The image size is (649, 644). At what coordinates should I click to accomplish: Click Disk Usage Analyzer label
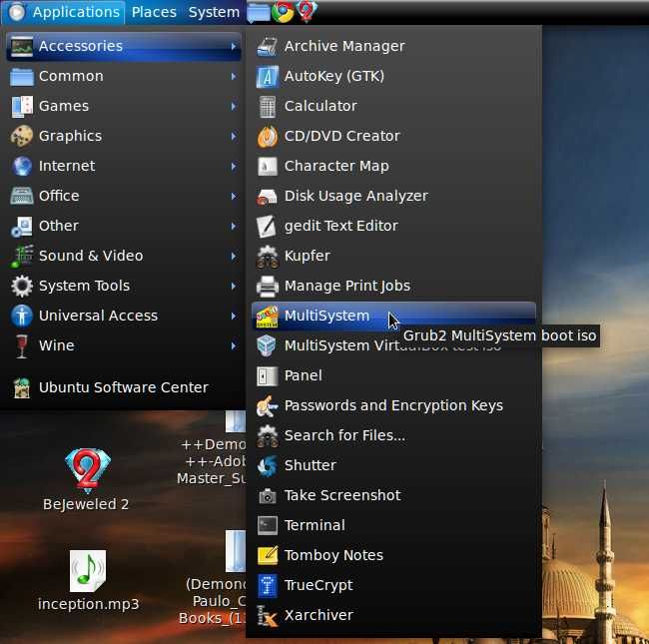coord(356,196)
